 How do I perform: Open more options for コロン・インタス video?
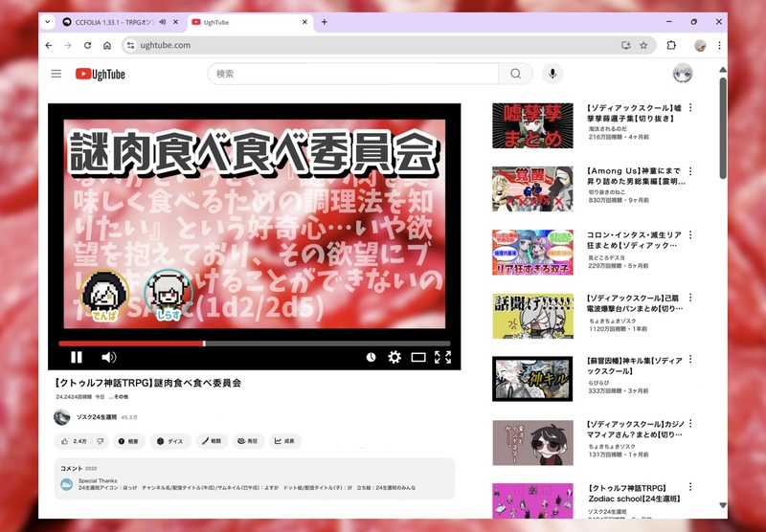coord(690,234)
